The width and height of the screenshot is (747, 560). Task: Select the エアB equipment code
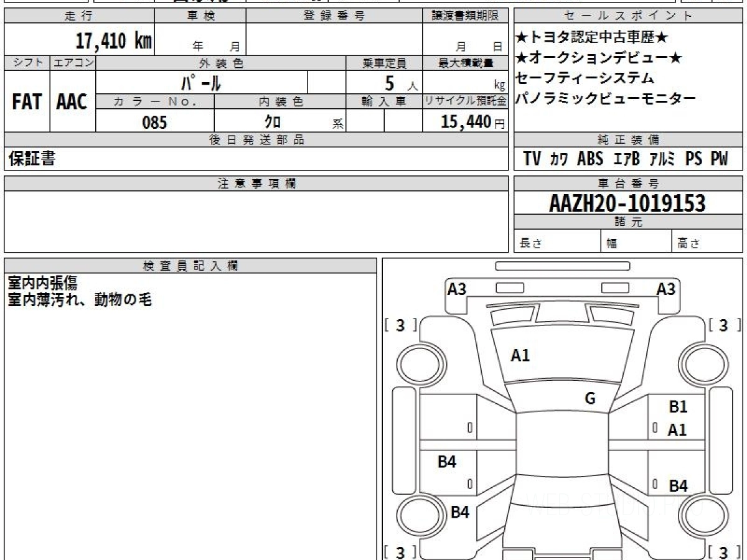(626, 159)
